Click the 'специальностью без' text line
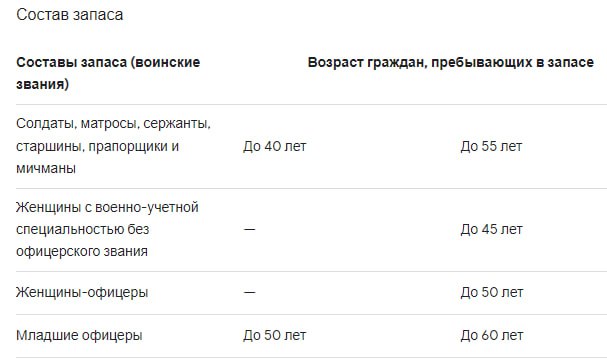The height and width of the screenshot is (360, 607). (83, 230)
